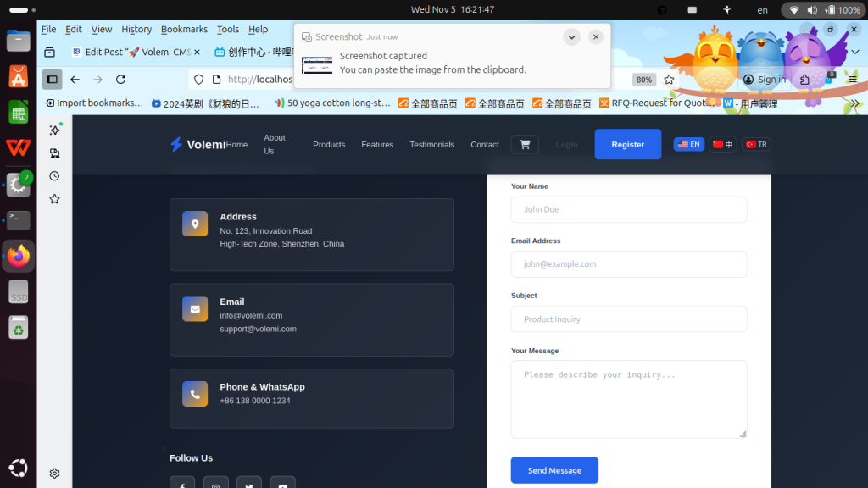Viewport: 868px width, 488px height.
Task: Bookmark this page using the star icon
Action: pos(669,80)
